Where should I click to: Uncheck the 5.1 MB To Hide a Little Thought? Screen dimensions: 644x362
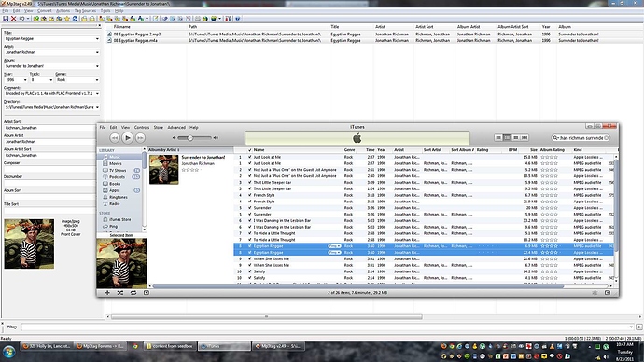pyautogui.click(x=250, y=233)
